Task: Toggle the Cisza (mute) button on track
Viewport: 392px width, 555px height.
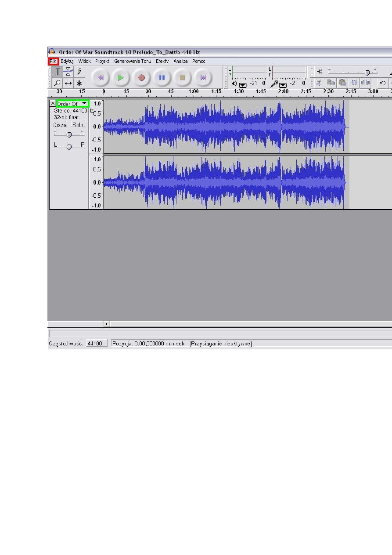Action: [60, 125]
